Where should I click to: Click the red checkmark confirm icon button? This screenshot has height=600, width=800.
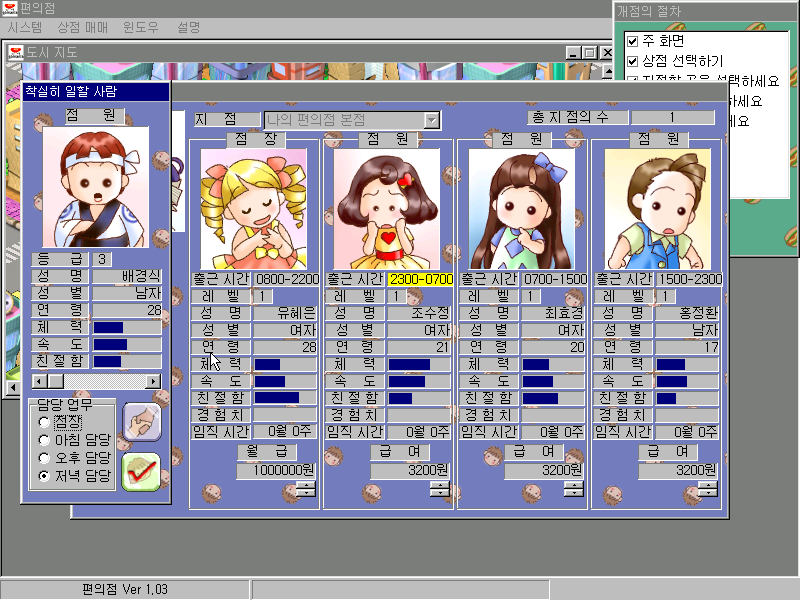(141, 471)
